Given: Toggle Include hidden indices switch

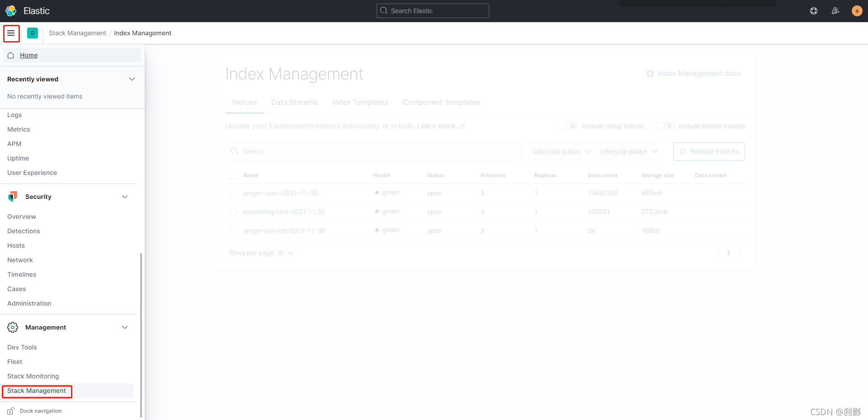Looking at the screenshot, I should pos(665,126).
